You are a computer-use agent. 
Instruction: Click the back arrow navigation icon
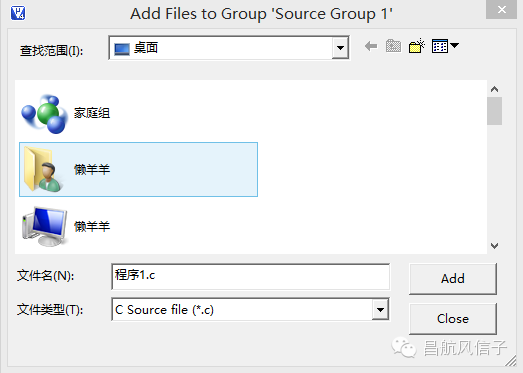tap(371, 46)
